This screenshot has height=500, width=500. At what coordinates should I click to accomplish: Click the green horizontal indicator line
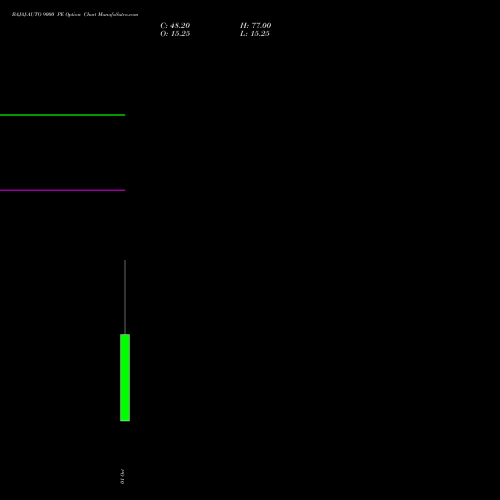(x=63, y=115)
